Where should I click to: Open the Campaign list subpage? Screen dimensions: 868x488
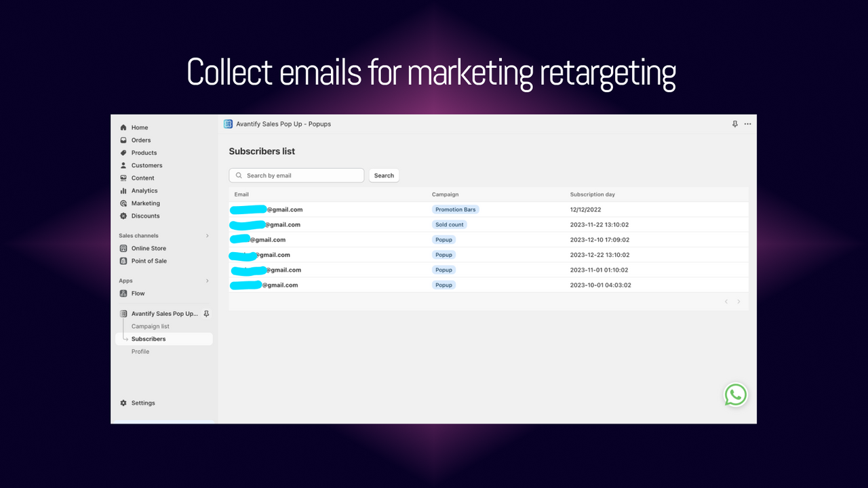point(151,327)
